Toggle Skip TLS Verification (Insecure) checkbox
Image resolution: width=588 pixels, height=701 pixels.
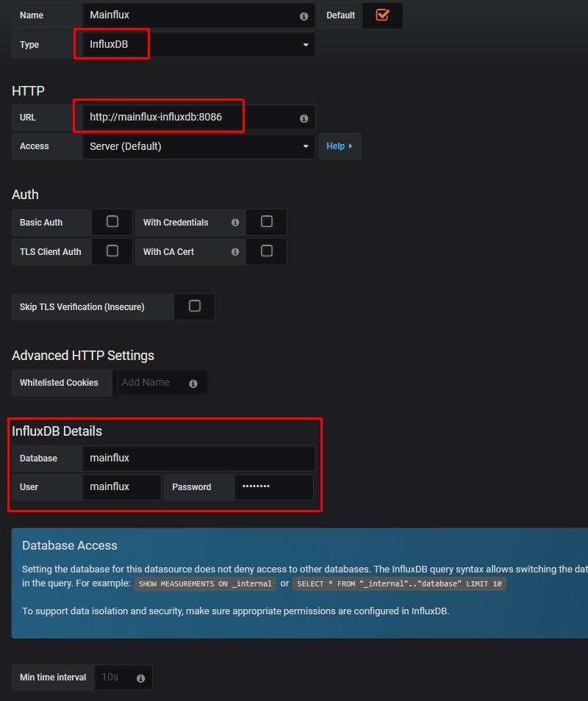pos(195,306)
